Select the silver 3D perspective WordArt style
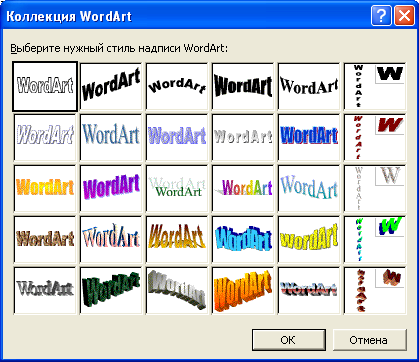The height and width of the screenshot is (362, 419). pos(177,290)
